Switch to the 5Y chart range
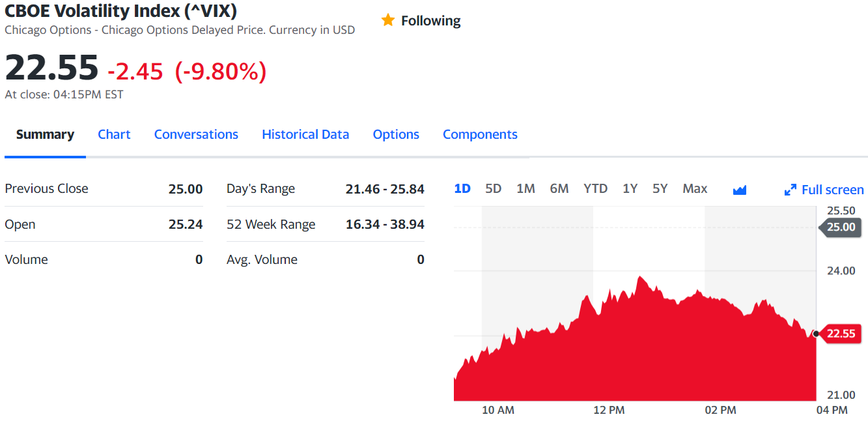 tap(660, 188)
